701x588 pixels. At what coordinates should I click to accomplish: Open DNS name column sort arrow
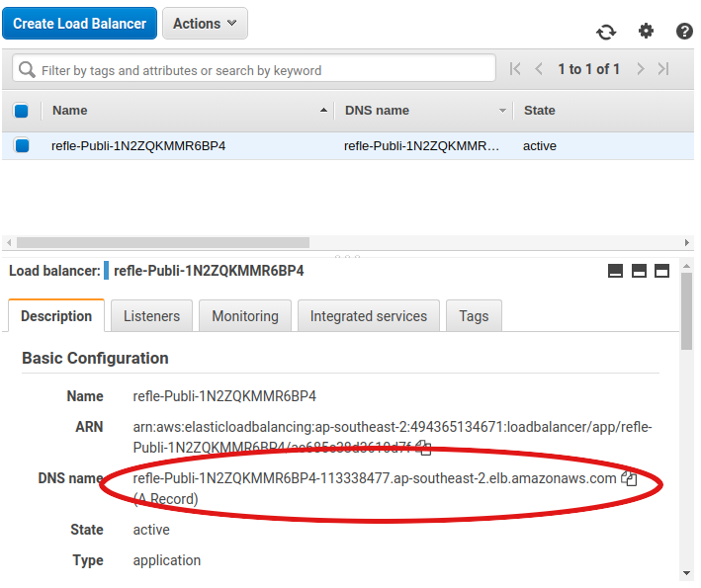[x=502, y=111]
